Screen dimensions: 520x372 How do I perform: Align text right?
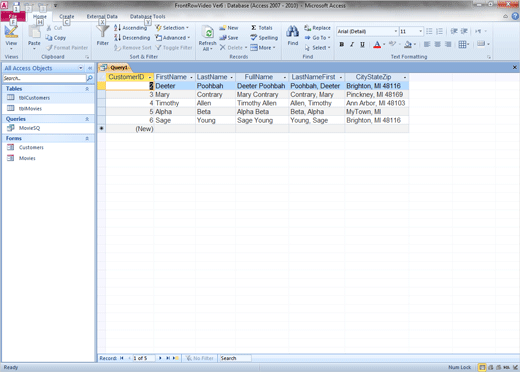[448, 44]
